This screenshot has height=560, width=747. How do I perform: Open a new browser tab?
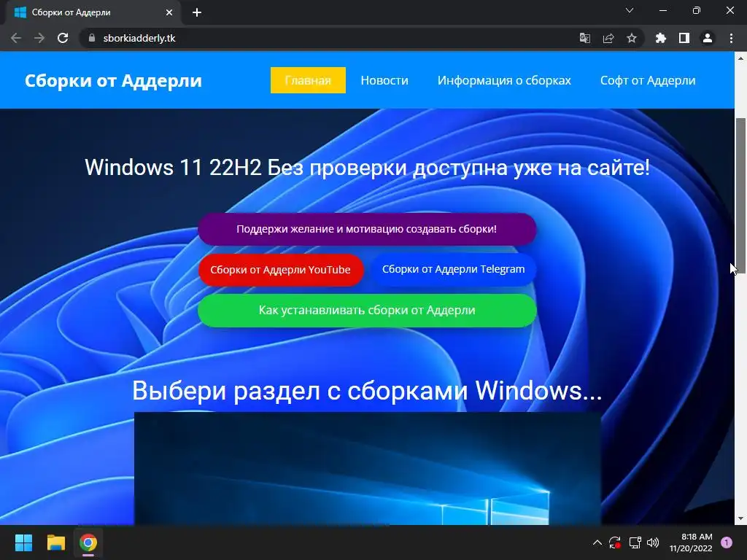tap(197, 12)
